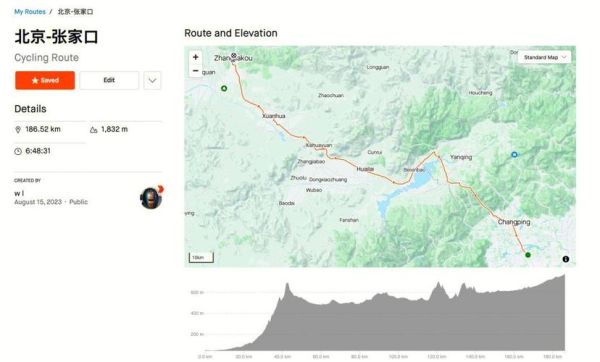Open the My Routes breadcrumb link

coord(30,12)
